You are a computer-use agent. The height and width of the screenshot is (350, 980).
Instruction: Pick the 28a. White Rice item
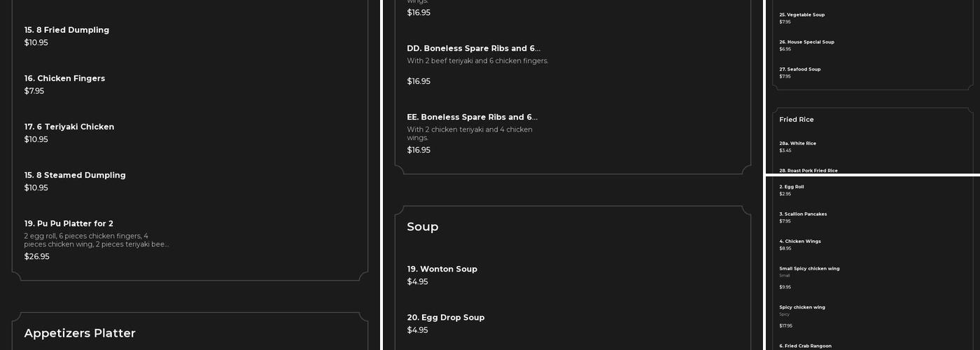click(x=797, y=143)
